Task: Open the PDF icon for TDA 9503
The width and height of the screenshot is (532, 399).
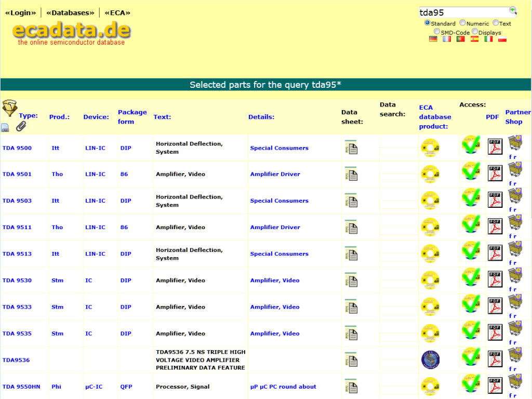Action: click(495, 200)
